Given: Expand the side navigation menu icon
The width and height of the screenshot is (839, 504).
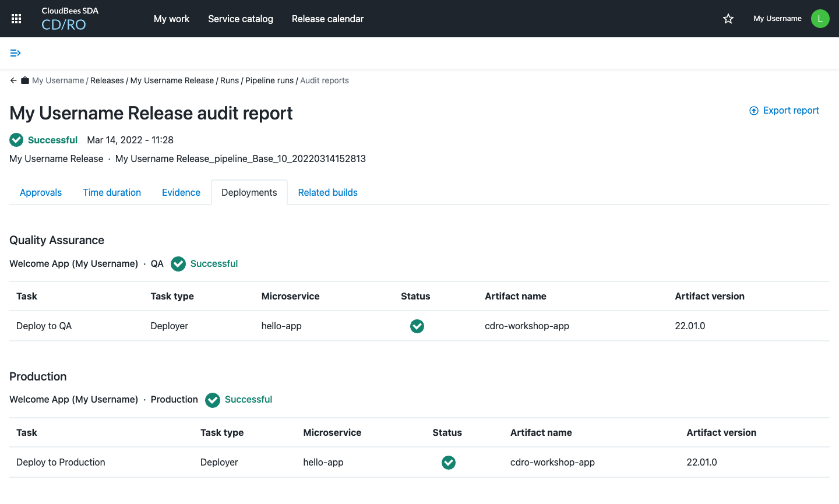Looking at the screenshot, I should tap(16, 53).
